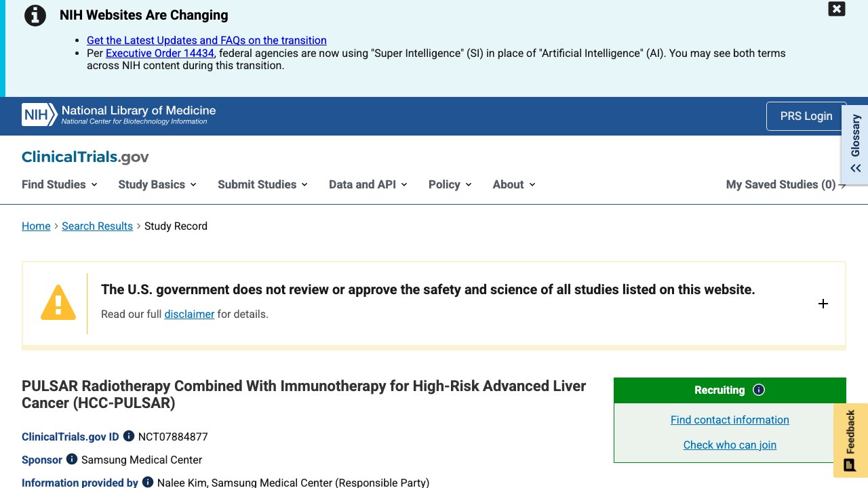Screen dimensions: 868x488
Task: Go to Home breadcrumb
Action: pyautogui.click(x=36, y=226)
